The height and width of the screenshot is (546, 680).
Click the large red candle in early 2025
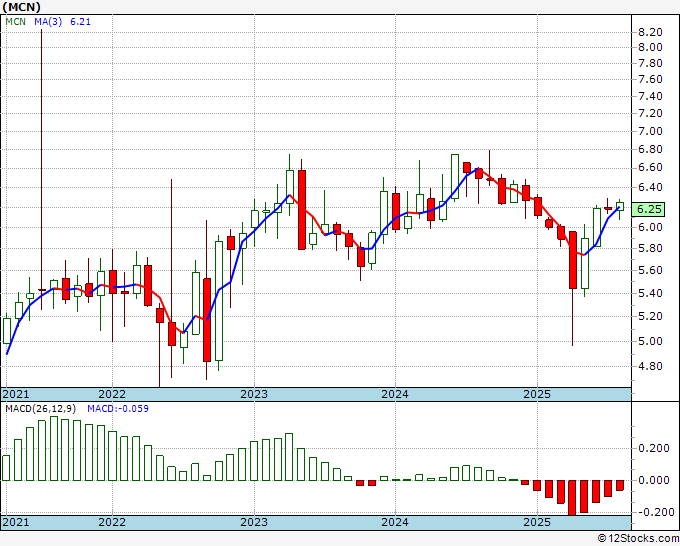click(572, 260)
